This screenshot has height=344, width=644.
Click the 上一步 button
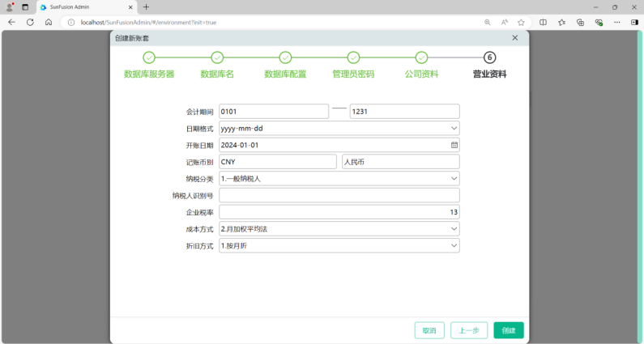pos(469,330)
